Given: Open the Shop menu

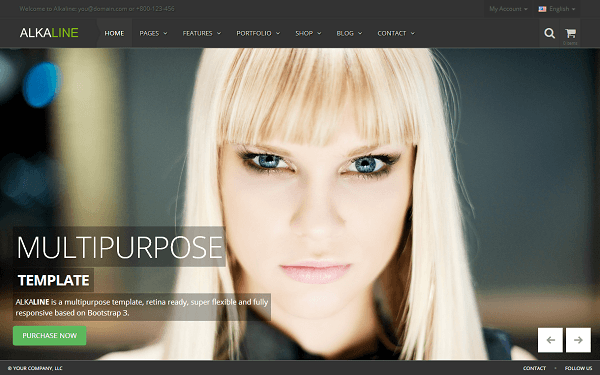Looking at the screenshot, I should coord(308,33).
